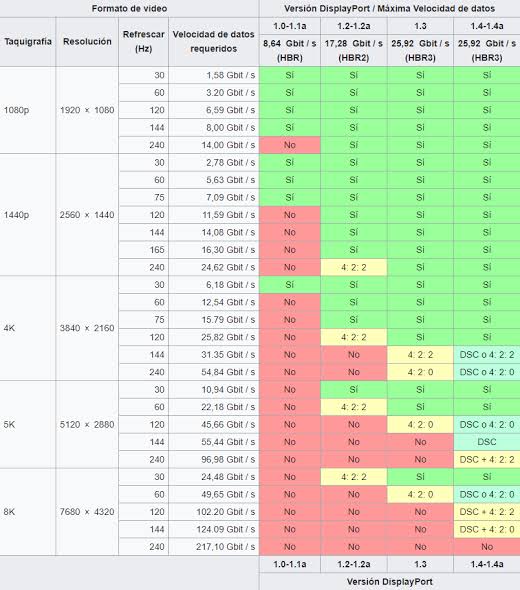The height and width of the screenshot is (590, 520).
Task: Select the "2560 × 1440" resolution cell
Action: [87, 215]
